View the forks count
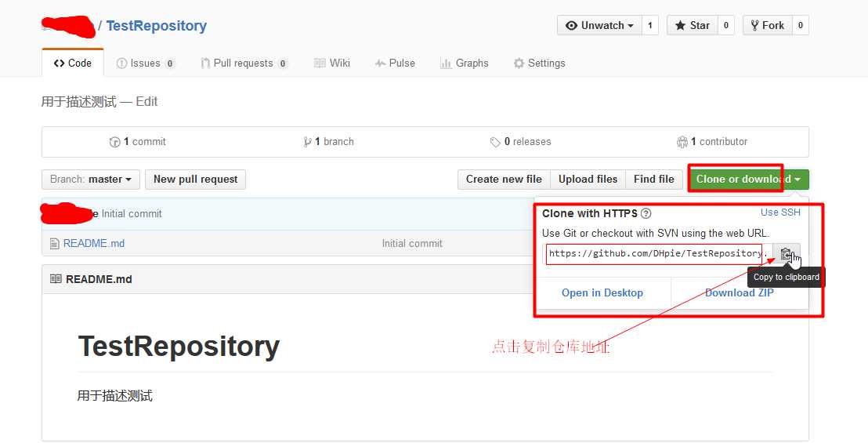The image size is (868, 443). (x=801, y=25)
